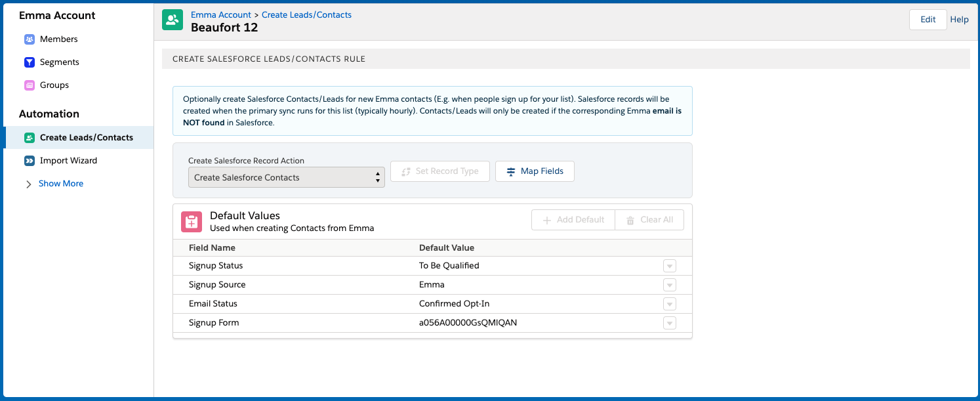Click the Signup Source field name
The width and height of the screenshot is (980, 401).
tap(217, 285)
